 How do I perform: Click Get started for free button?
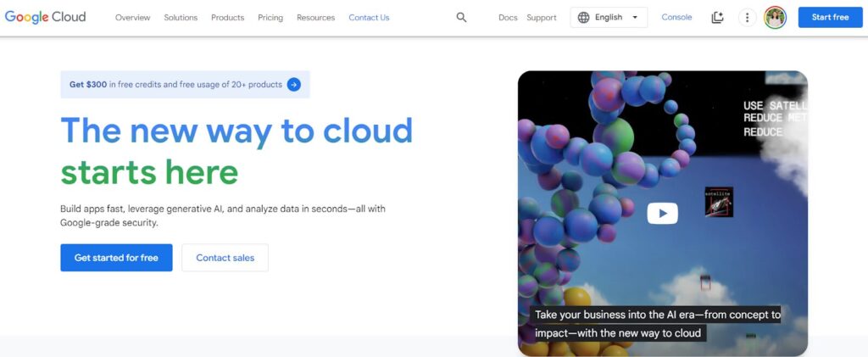click(116, 258)
